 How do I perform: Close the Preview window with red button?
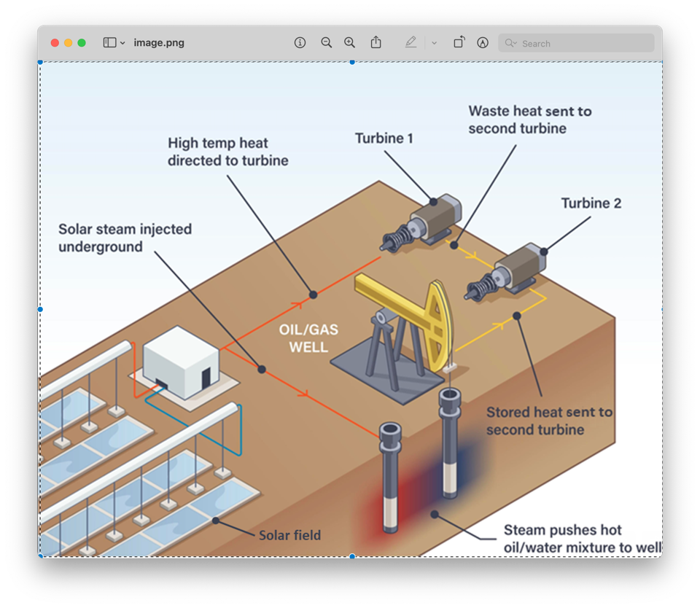click(x=55, y=43)
